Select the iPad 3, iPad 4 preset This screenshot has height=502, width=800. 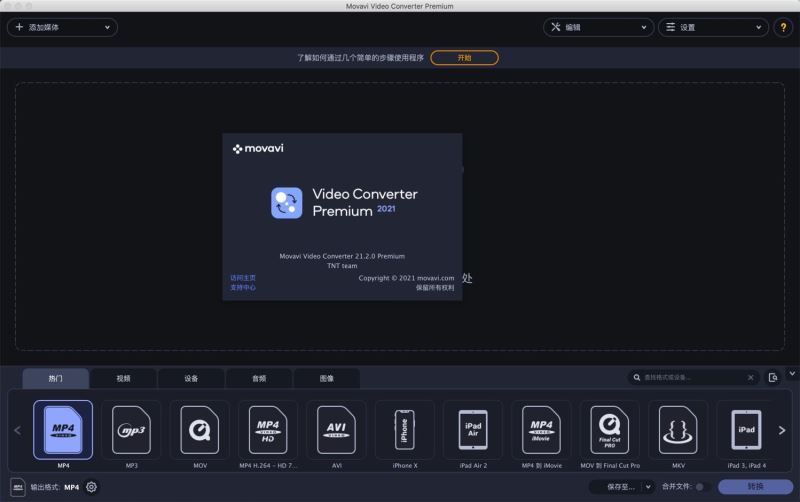746,430
